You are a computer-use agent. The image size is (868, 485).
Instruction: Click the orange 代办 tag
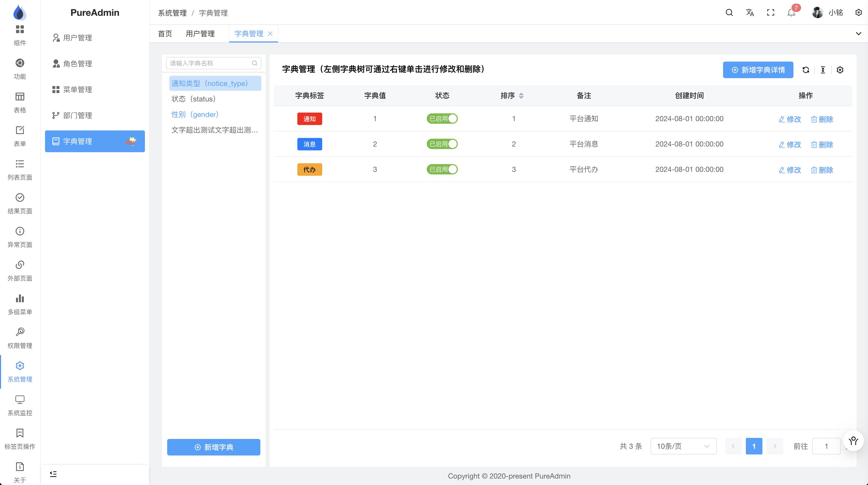tap(309, 169)
